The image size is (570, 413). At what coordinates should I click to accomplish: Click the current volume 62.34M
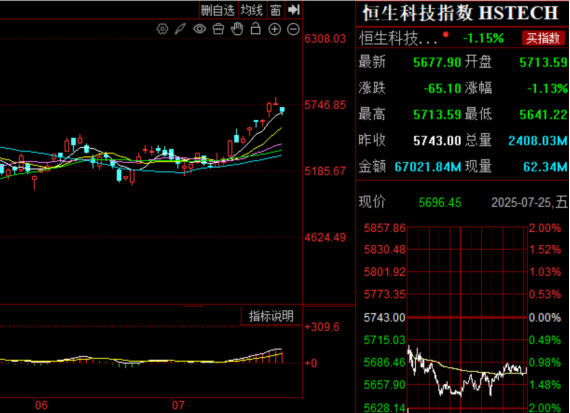click(545, 167)
